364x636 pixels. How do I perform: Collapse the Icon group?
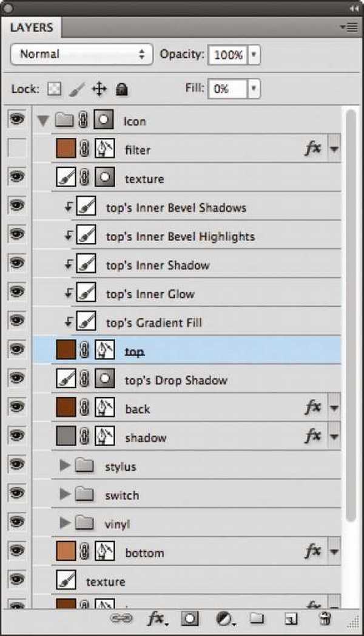[x=42, y=120]
